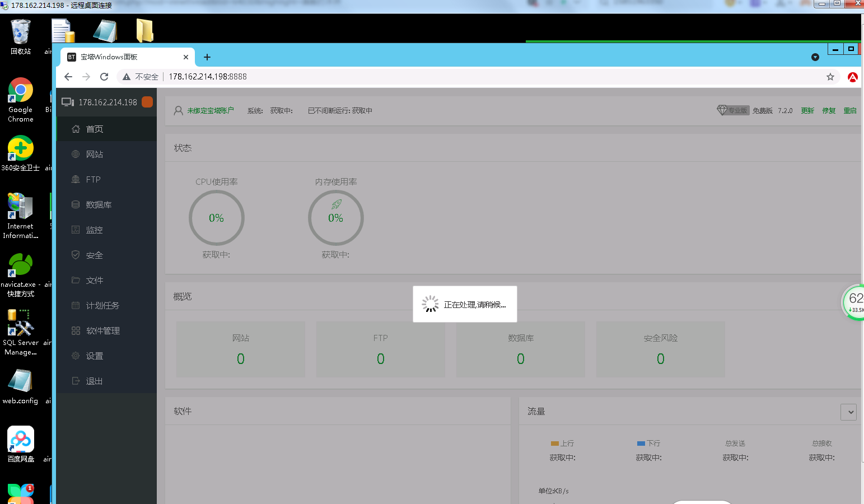
Task: Click the red browser extension icon
Action: pyautogui.click(x=853, y=77)
